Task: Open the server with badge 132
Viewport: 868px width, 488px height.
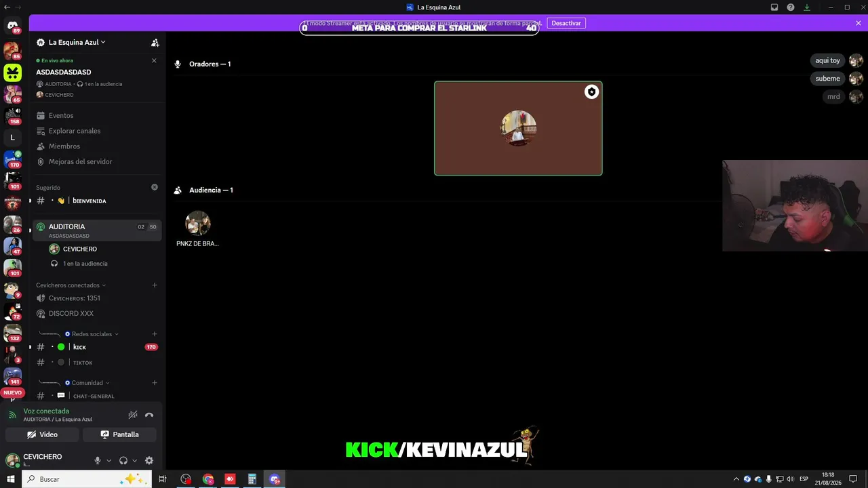Action: 12,333
